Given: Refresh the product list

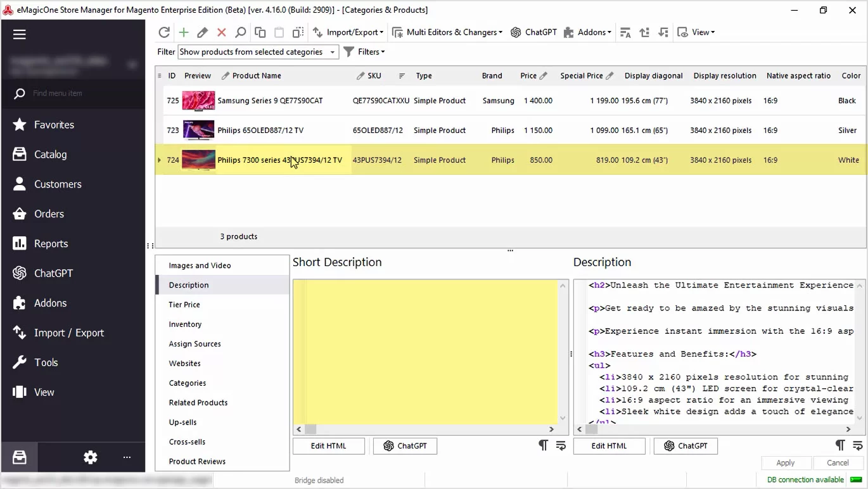Looking at the screenshot, I should (x=164, y=32).
